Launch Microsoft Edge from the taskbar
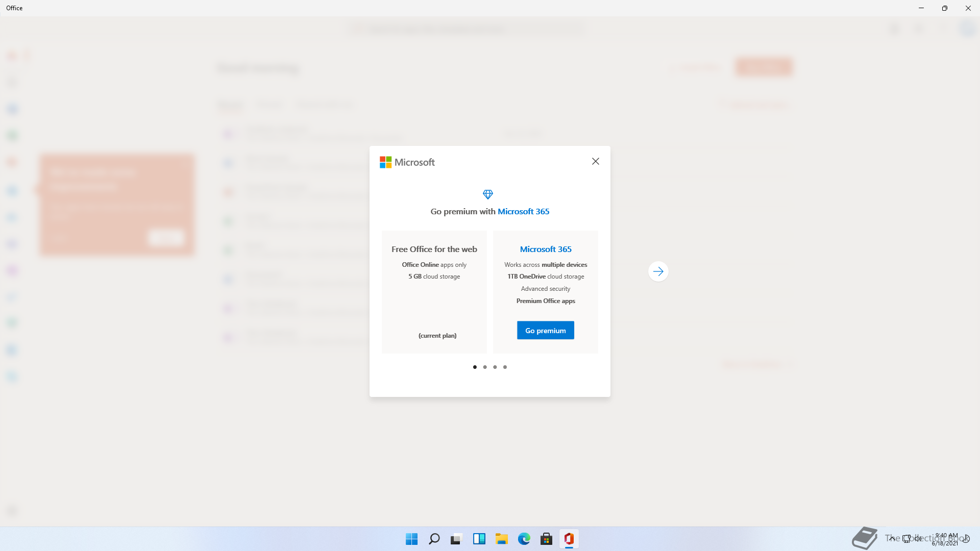The height and width of the screenshot is (551, 980). coord(524,539)
